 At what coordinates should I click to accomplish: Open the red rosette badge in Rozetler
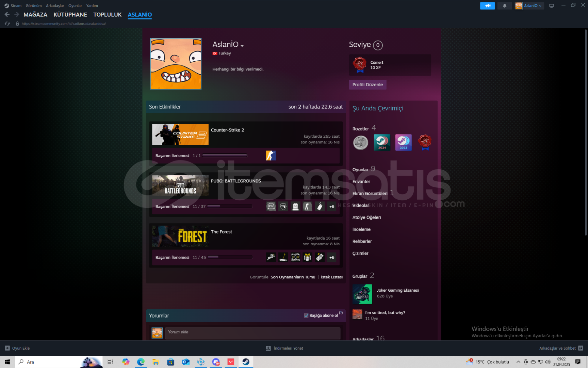point(425,142)
